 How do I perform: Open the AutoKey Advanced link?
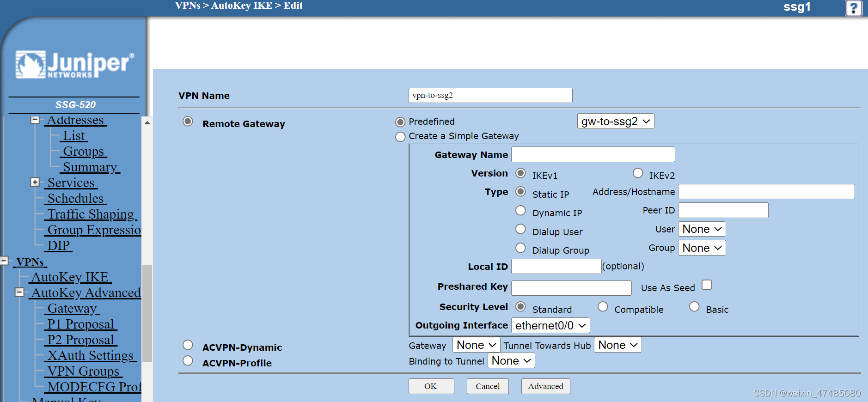pos(85,293)
